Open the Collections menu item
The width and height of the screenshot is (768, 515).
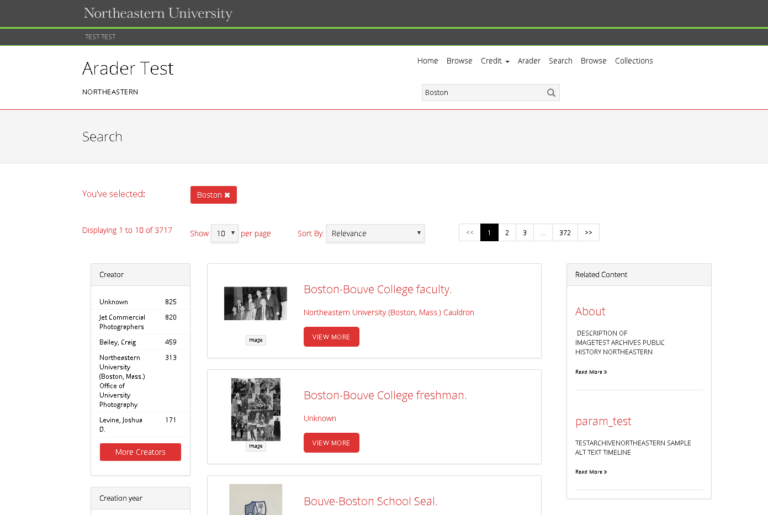pos(633,61)
